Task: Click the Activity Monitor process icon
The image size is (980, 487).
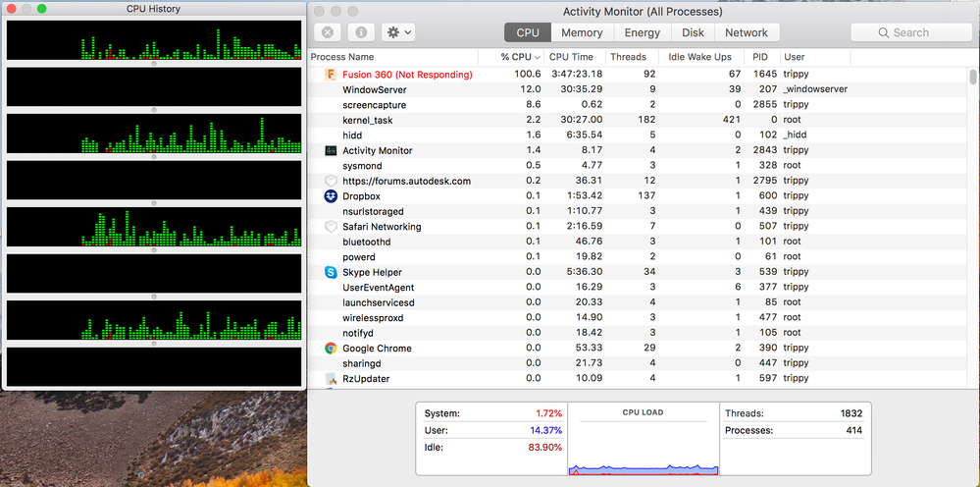Action: point(331,150)
